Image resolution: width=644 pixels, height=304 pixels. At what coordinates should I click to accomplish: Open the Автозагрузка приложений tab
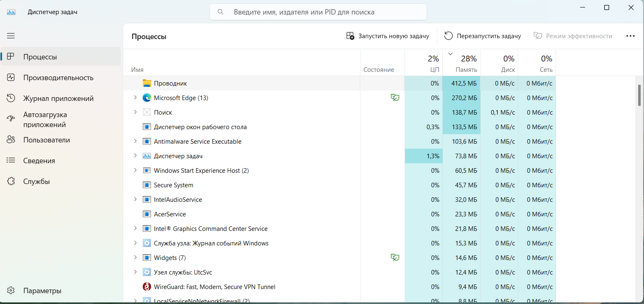pyautogui.click(x=61, y=119)
